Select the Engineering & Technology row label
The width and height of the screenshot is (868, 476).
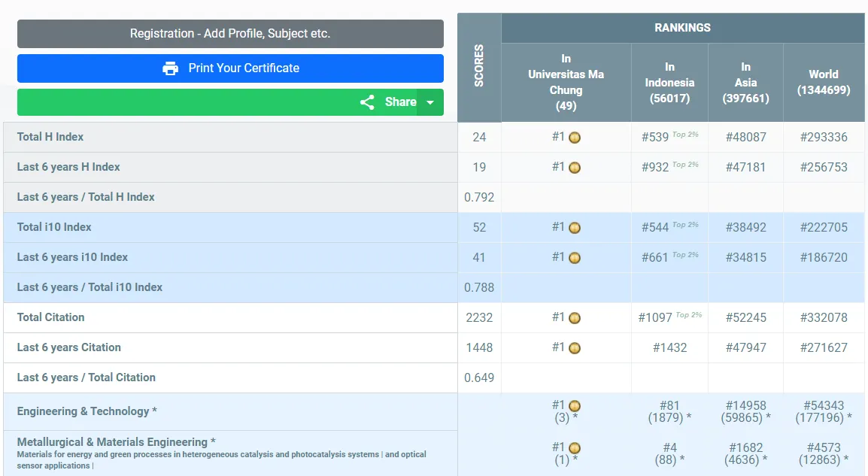point(87,411)
